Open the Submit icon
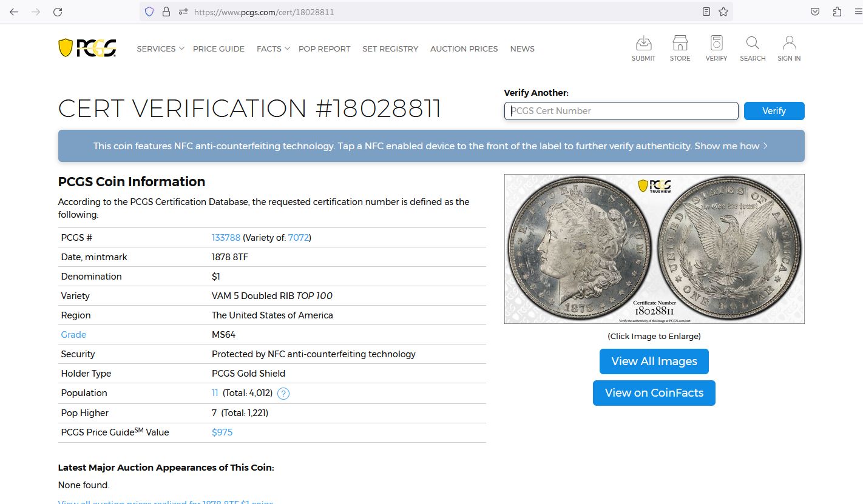This screenshot has height=504, width=863. pos(643,48)
